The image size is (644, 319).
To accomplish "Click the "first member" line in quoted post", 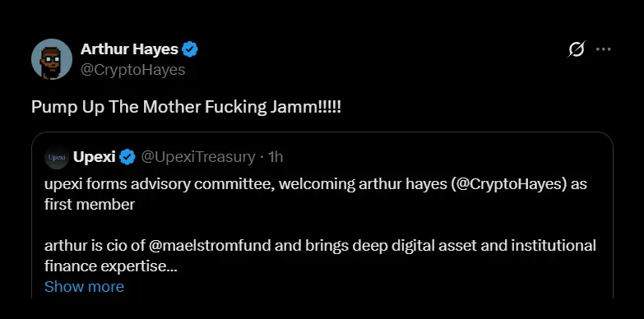I will pyautogui.click(x=90, y=205).
